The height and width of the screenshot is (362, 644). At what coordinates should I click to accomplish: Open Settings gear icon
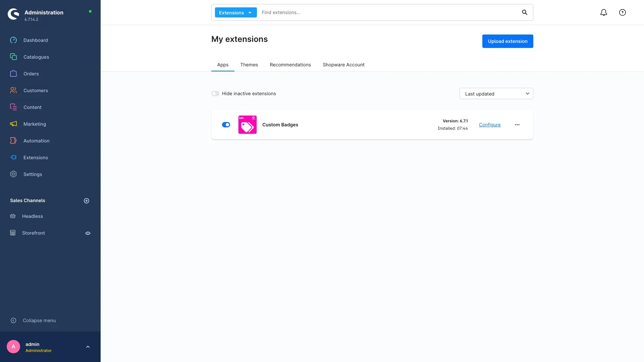tap(13, 174)
